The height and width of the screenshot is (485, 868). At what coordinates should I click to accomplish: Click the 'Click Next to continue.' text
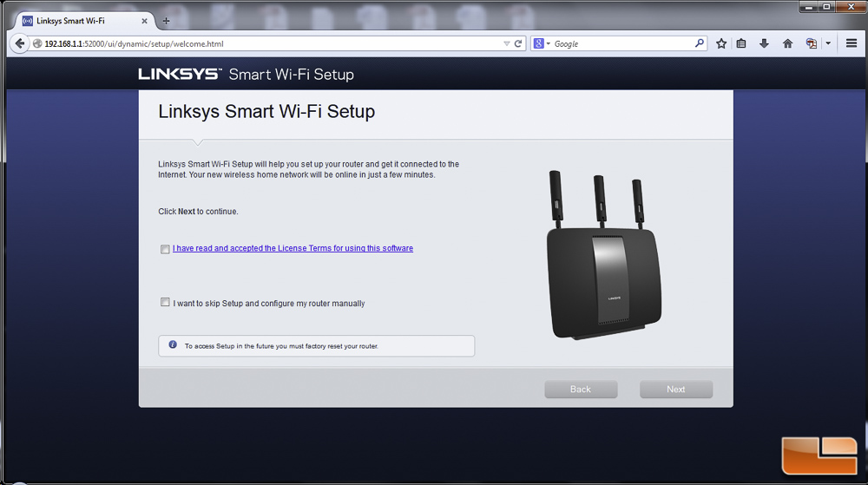[x=198, y=211]
